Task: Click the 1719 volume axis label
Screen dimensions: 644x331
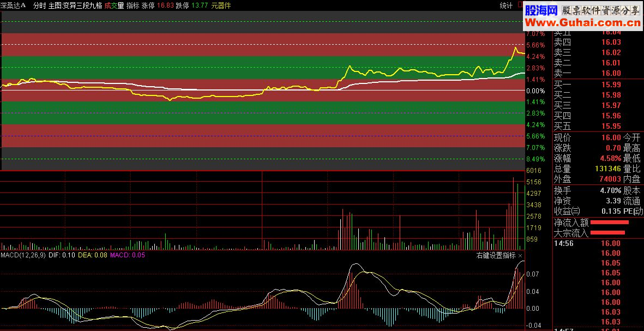Action: tap(533, 227)
